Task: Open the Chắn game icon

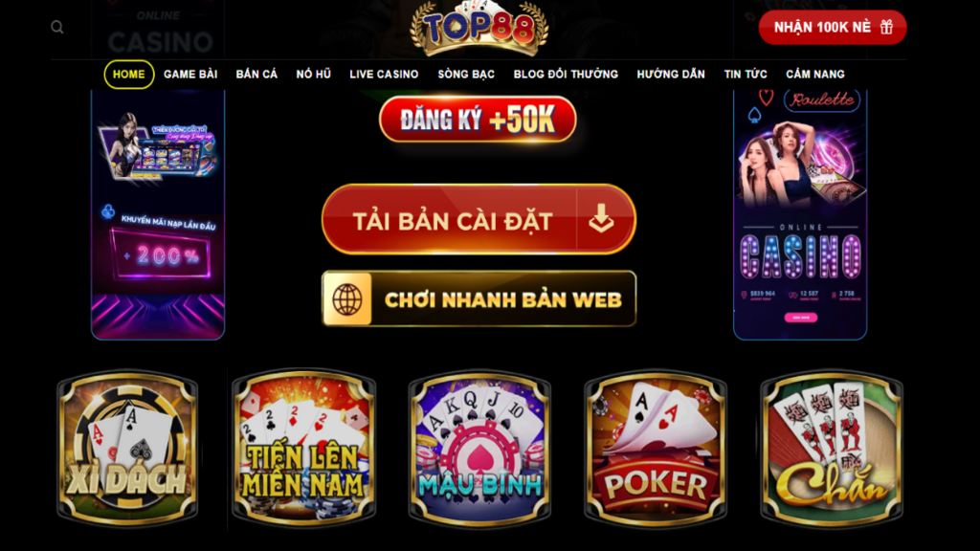Action: pos(832,448)
